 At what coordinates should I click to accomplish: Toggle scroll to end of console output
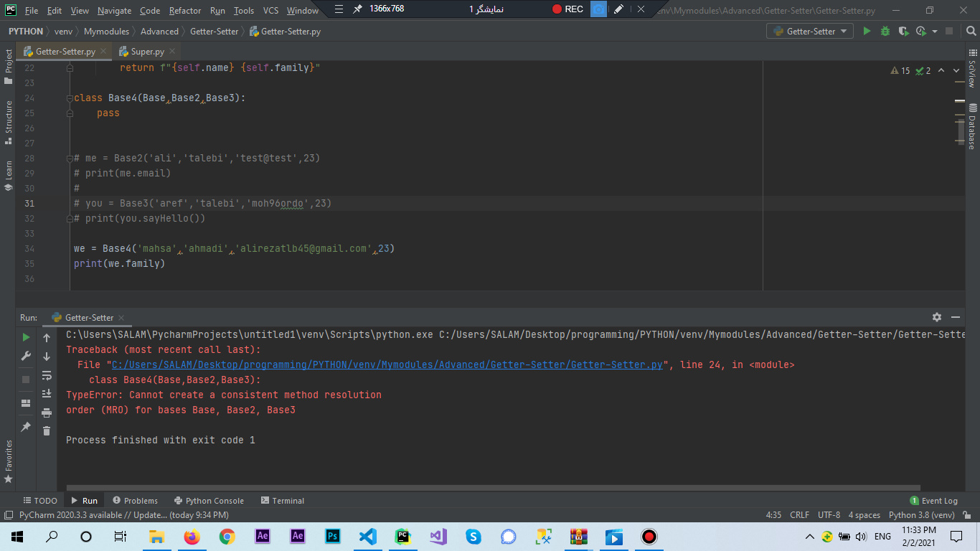pyautogui.click(x=47, y=393)
